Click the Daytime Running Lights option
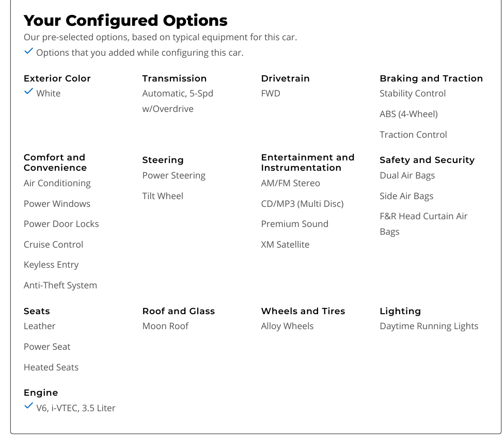This screenshot has width=504, height=438. pyautogui.click(x=429, y=326)
